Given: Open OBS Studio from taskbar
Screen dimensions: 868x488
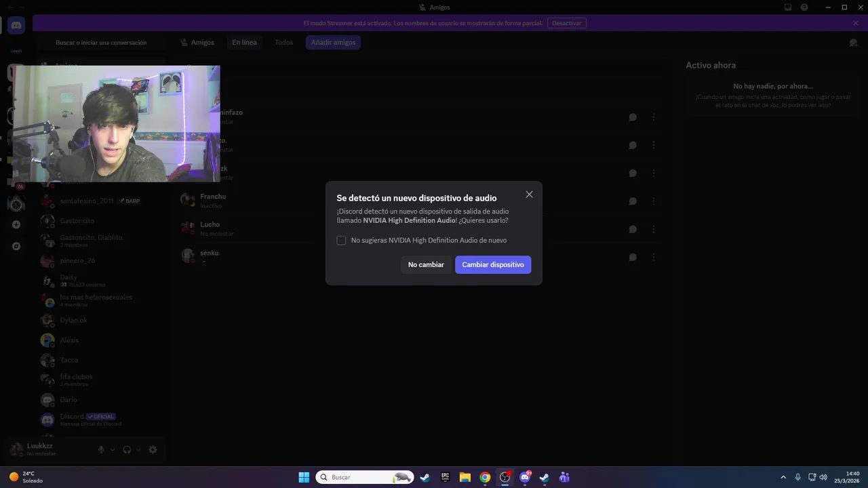Looking at the screenshot, I should (505, 477).
